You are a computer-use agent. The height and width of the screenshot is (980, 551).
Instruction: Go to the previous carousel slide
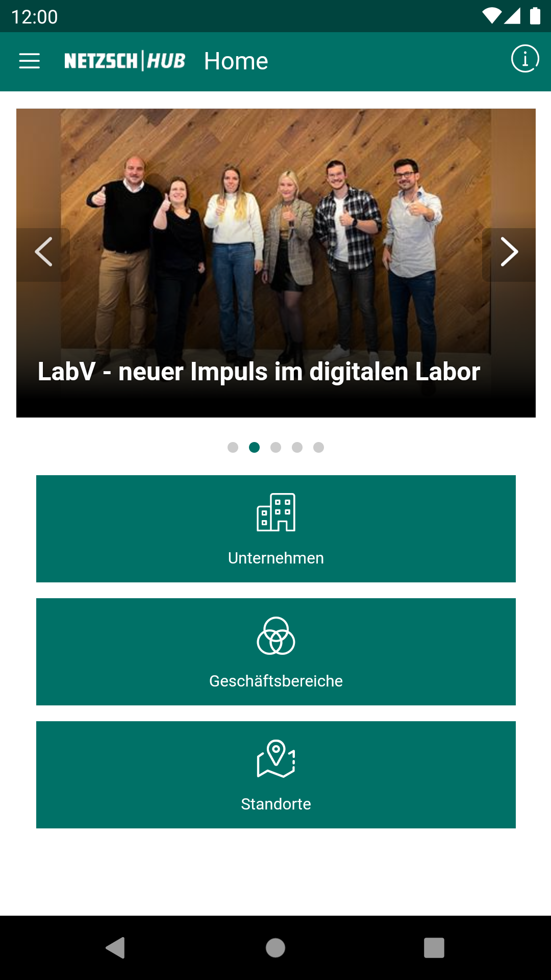[x=43, y=252]
